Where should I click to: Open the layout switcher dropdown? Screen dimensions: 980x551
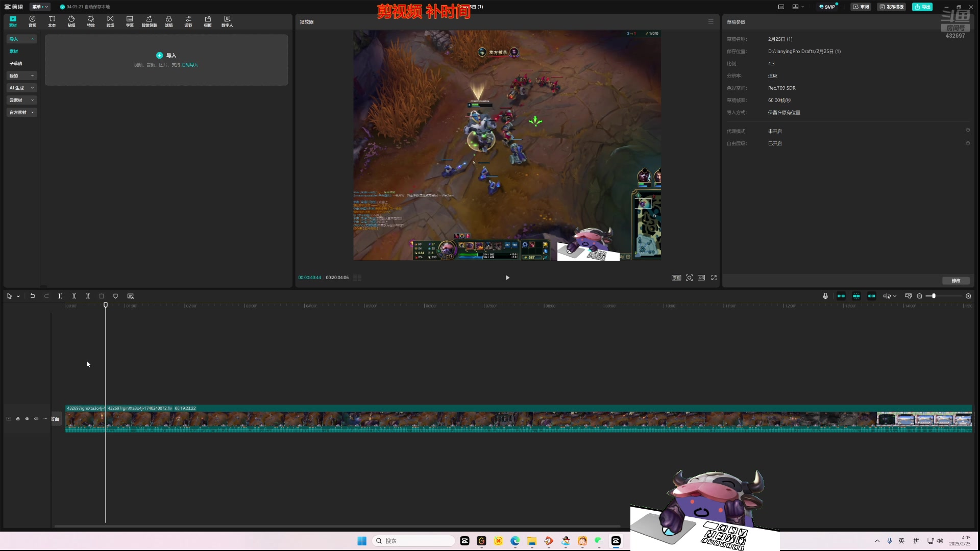pyautogui.click(x=798, y=7)
